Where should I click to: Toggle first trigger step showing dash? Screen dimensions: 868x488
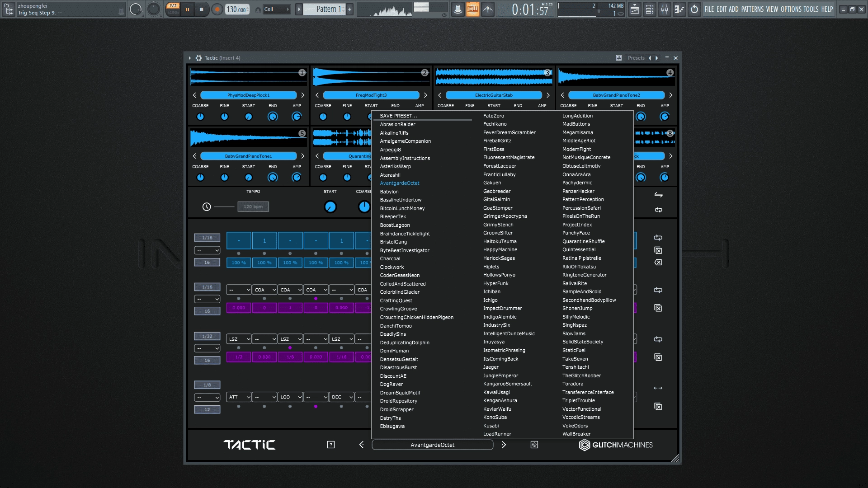239,240
